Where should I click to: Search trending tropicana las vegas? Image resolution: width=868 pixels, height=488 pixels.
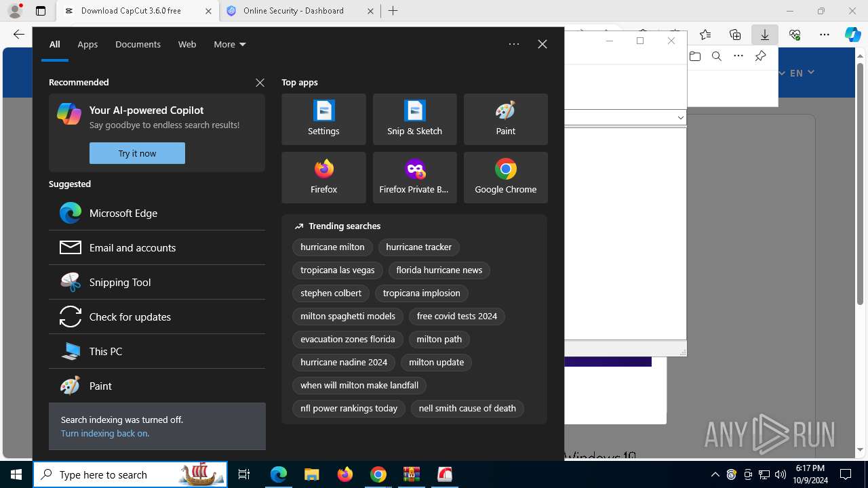338,270
